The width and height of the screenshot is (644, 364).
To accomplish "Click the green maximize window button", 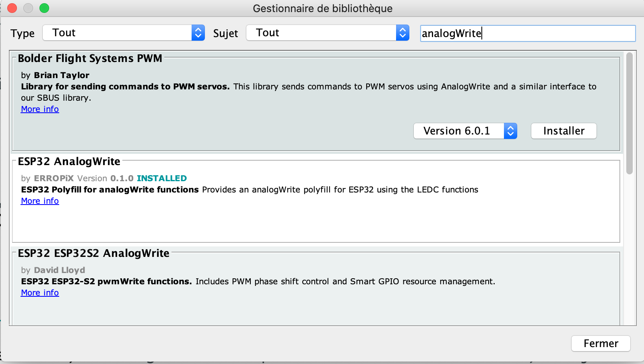I will coord(44,8).
